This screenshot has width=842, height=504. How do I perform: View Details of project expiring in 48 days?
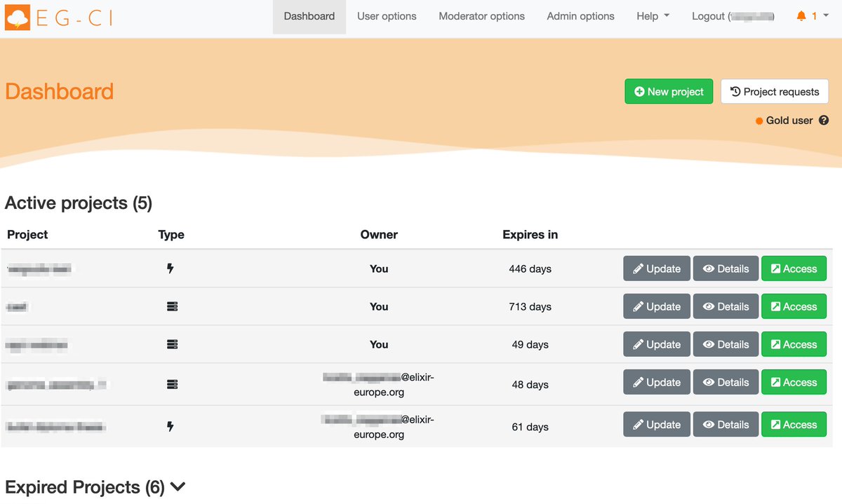(726, 382)
